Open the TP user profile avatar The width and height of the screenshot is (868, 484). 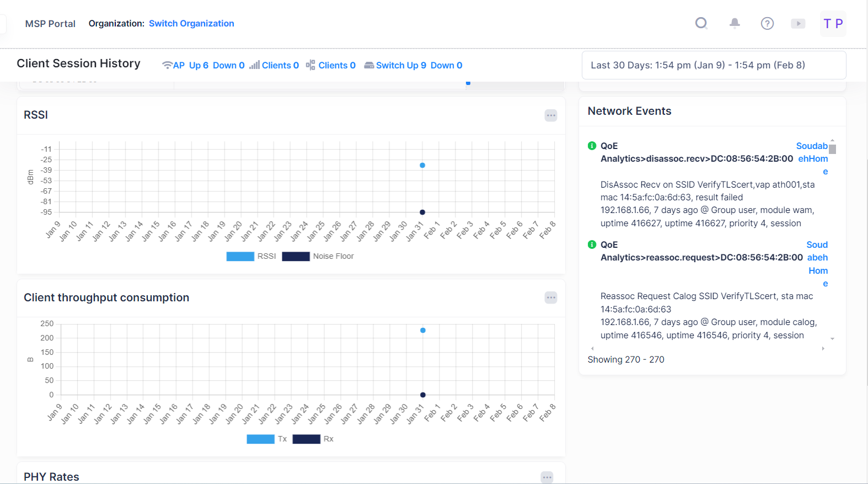click(833, 24)
